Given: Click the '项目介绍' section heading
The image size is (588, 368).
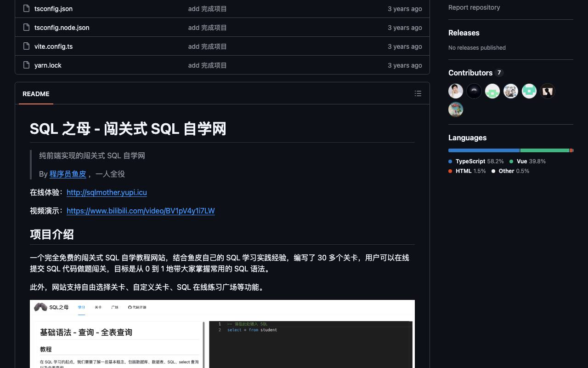Looking at the screenshot, I should click(52, 234).
